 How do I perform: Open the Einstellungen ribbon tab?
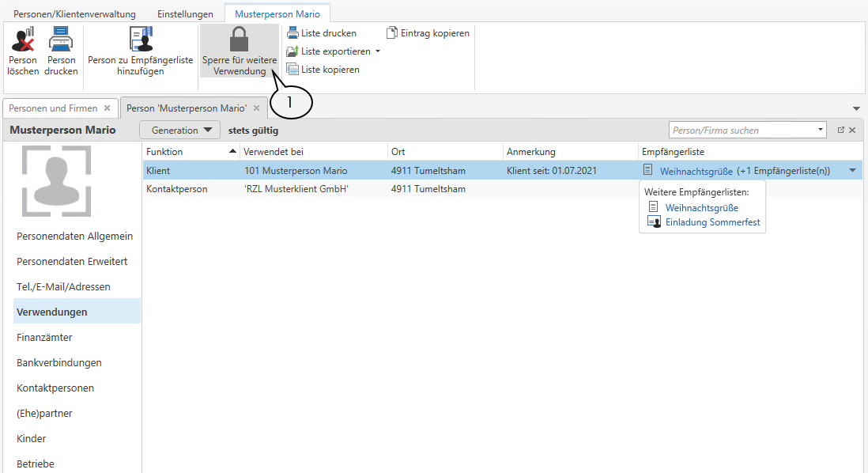183,14
